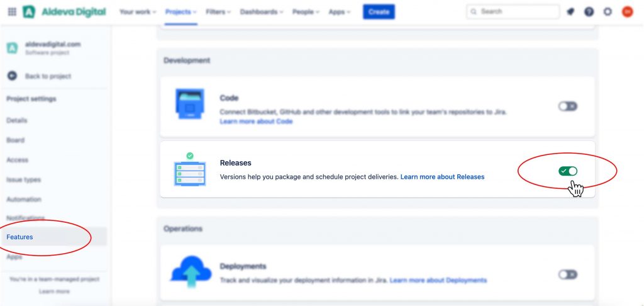644x306 pixels.
Task: Expand the People dropdown
Action: [306, 12]
